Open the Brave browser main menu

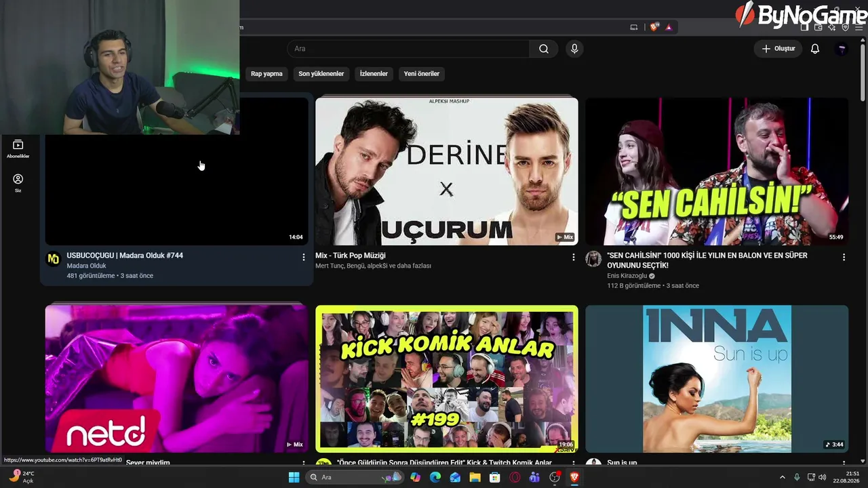point(859,27)
